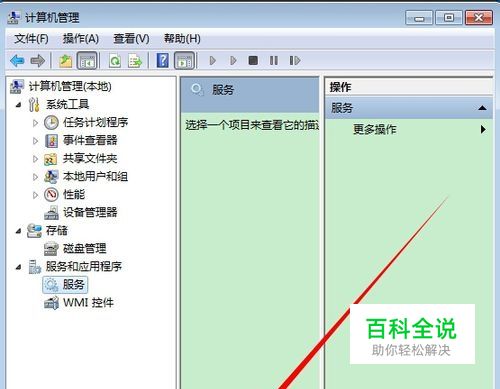Viewport: 500px width, 389px height.
Task: Open the 文件(F) menu
Action: pyautogui.click(x=31, y=39)
